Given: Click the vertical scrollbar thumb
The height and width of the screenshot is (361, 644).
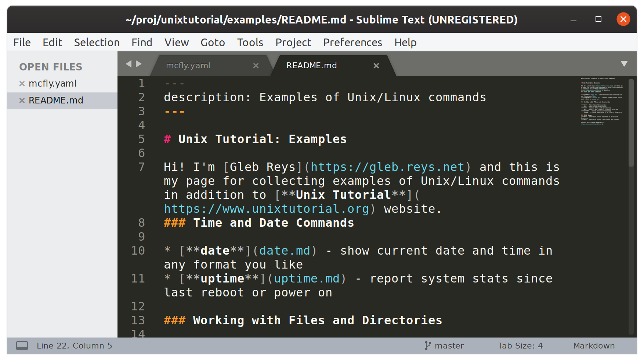Looking at the screenshot, I should click(631, 123).
